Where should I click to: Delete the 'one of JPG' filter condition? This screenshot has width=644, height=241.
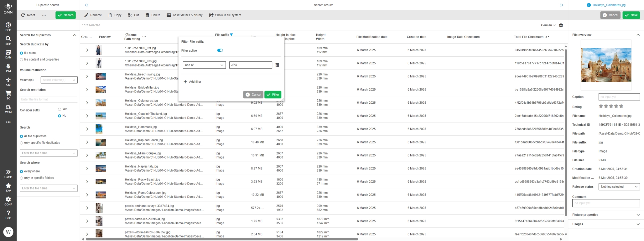pos(277,65)
